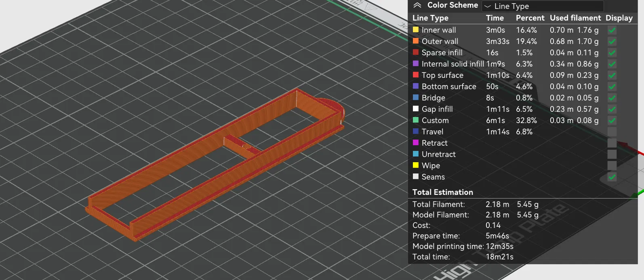Select the Bridge row label

pos(434,98)
